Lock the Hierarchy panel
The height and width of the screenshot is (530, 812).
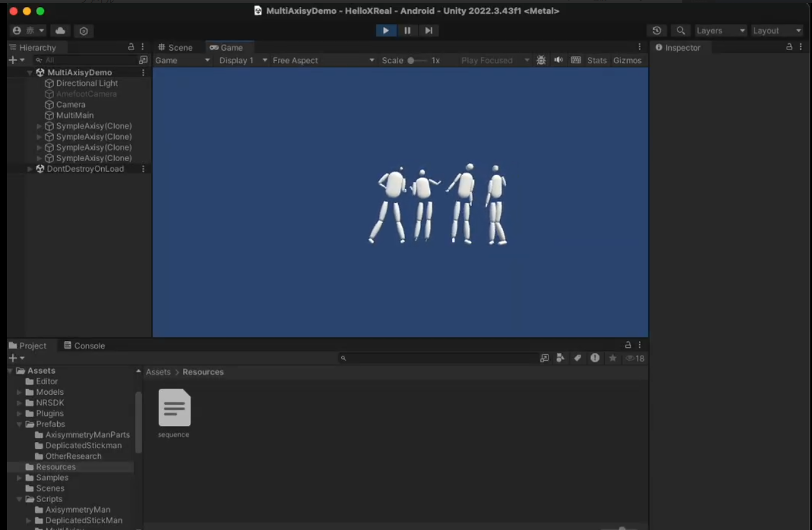point(131,47)
